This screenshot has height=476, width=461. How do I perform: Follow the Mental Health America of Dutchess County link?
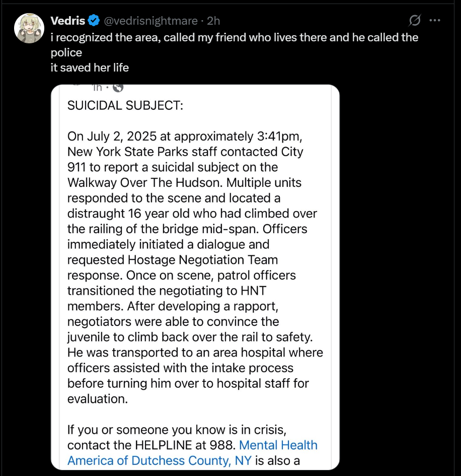click(x=192, y=453)
